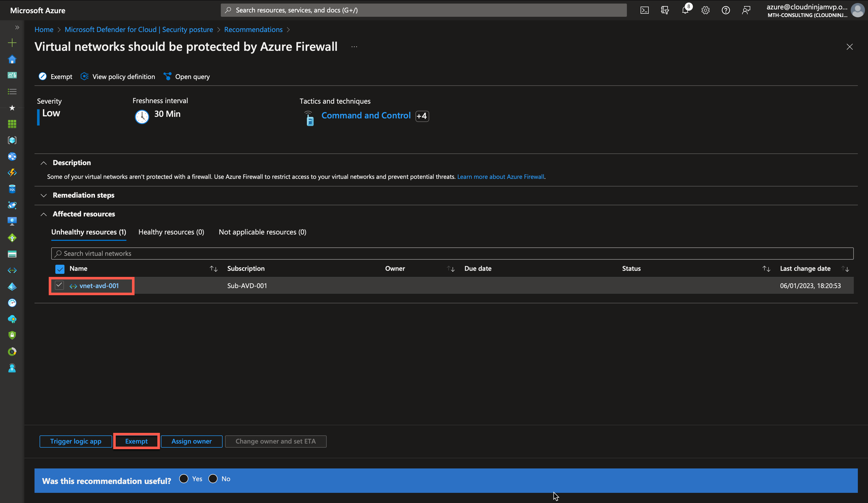Open the Learn more about Azure Firewall link

tap(500, 177)
